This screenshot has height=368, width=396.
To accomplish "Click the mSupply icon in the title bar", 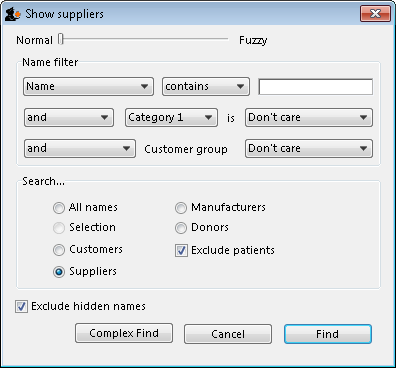I will point(13,14).
